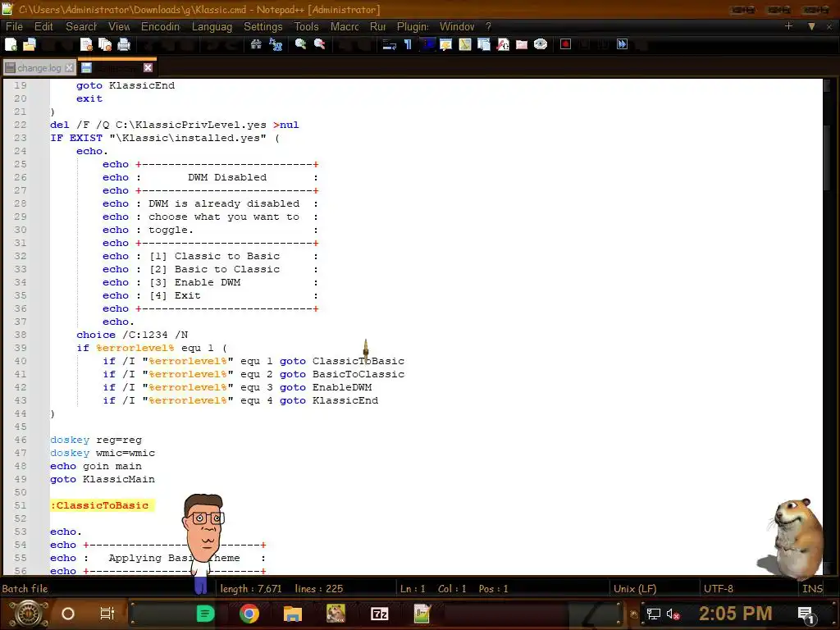Image resolution: width=840 pixels, height=630 pixels.
Task: Click the Close All documents toolbar icon
Action: 105,44
